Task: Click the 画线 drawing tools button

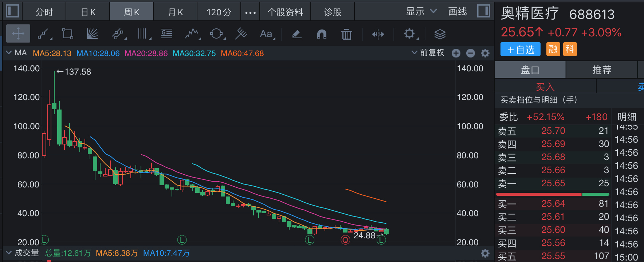Action: click(458, 11)
